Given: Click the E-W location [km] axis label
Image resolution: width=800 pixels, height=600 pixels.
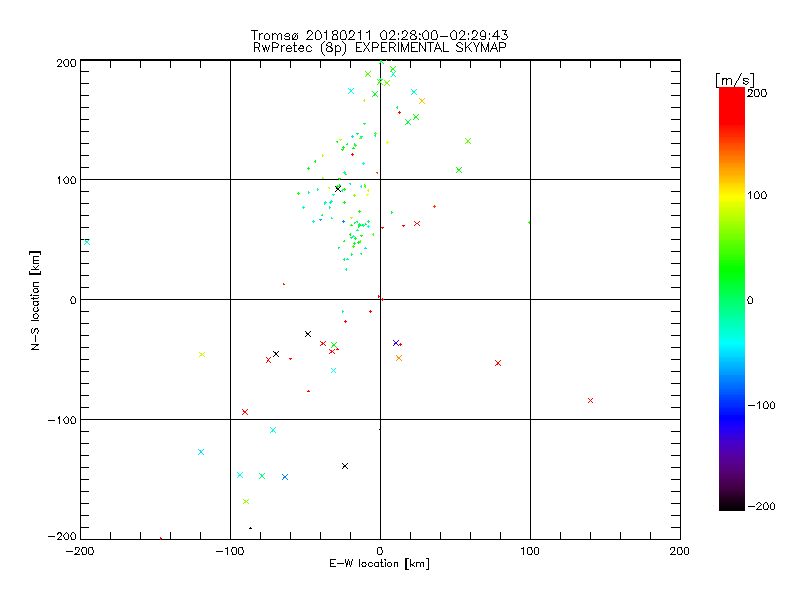Looking at the screenshot, I should 379,564.
